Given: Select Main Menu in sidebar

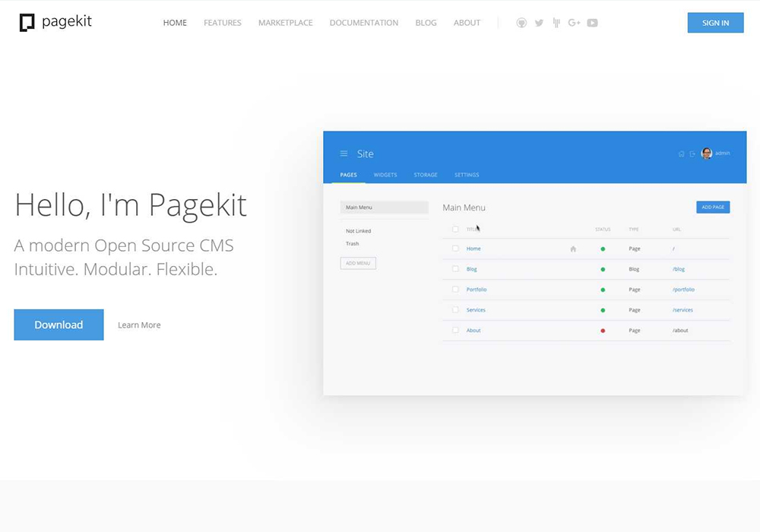Looking at the screenshot, I should (x=385, y=207).
